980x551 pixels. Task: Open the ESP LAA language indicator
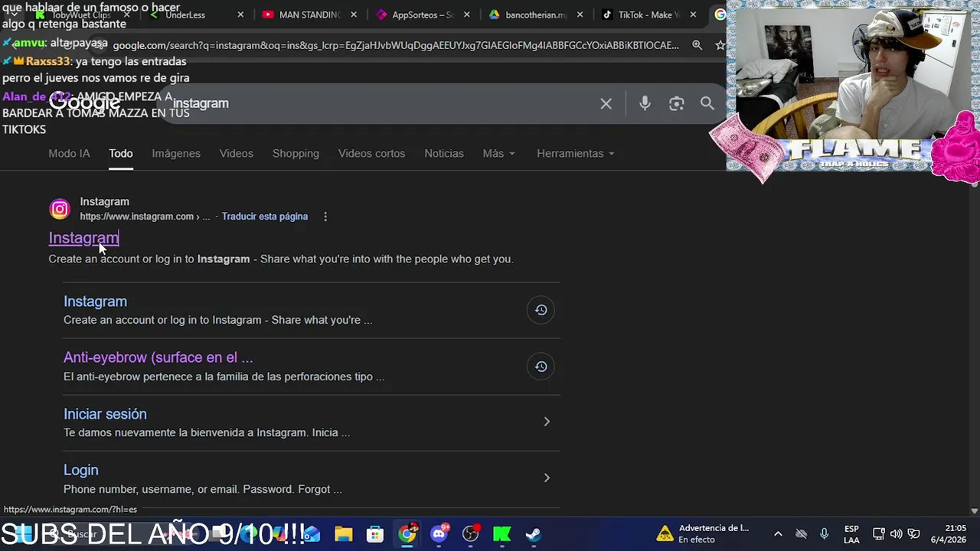851,534
